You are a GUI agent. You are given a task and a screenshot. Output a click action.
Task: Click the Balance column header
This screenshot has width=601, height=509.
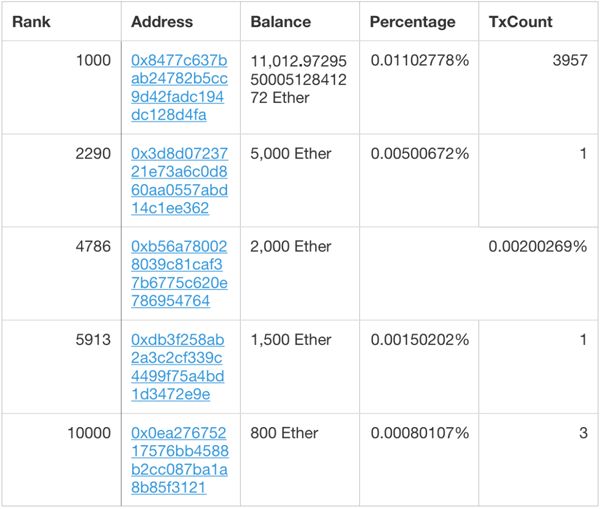coord(281,22)
